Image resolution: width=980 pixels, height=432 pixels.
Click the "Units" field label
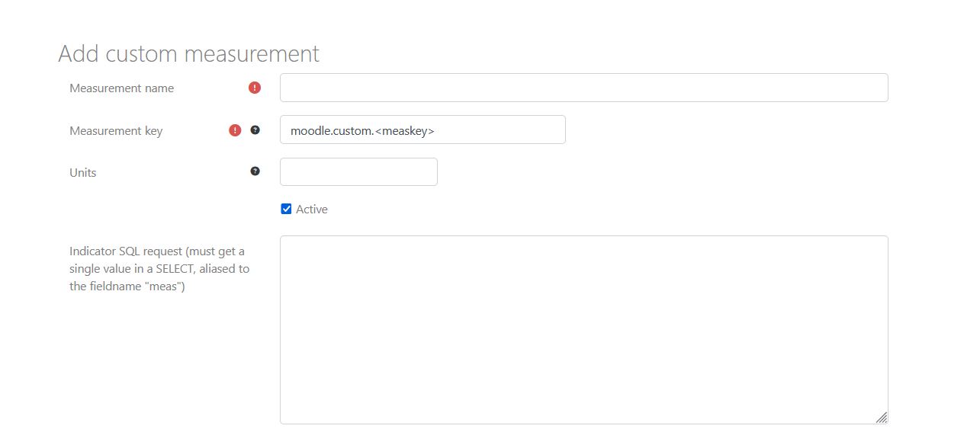coord(83,173)
